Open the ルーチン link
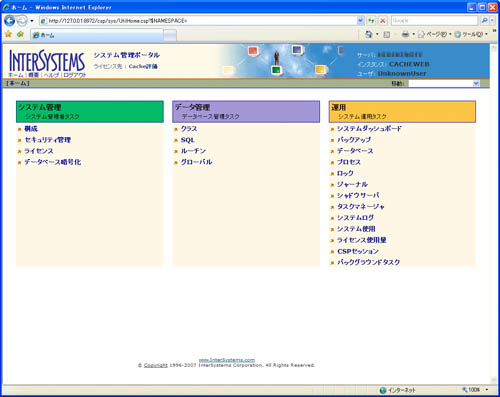 [193, 151]
